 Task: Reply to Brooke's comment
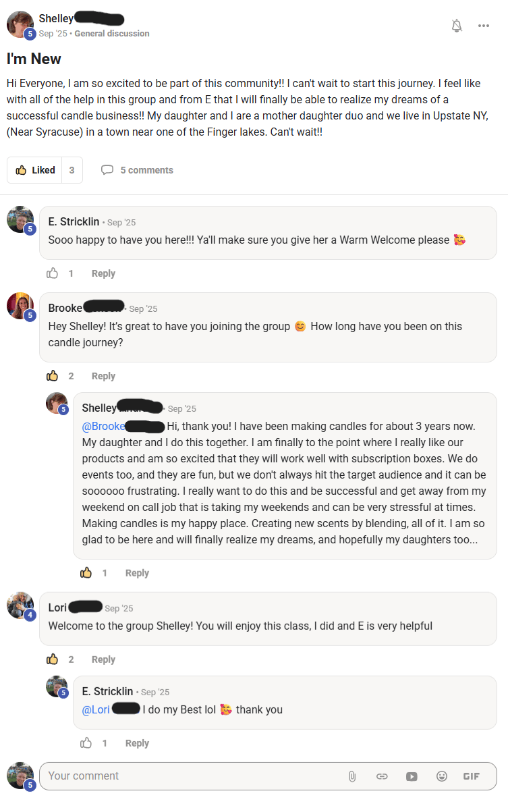coord(103,376)
